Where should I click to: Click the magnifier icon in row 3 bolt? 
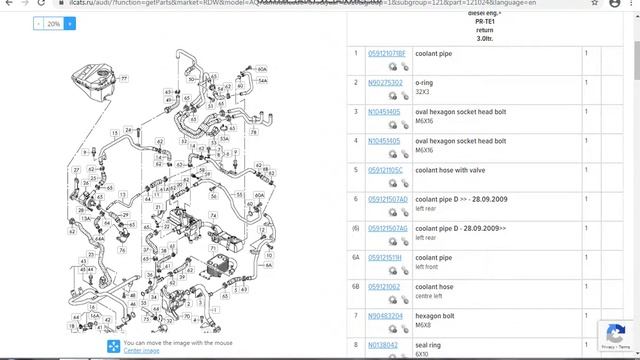(393, 125)
